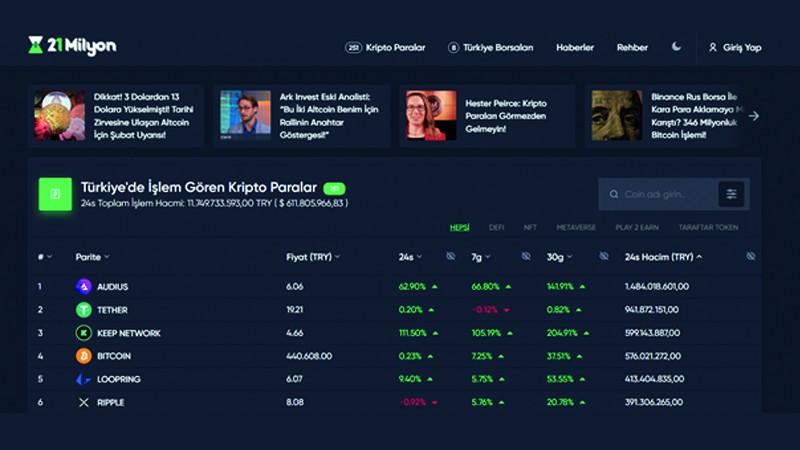Click next arrow in news carousel

click(754, 116)
